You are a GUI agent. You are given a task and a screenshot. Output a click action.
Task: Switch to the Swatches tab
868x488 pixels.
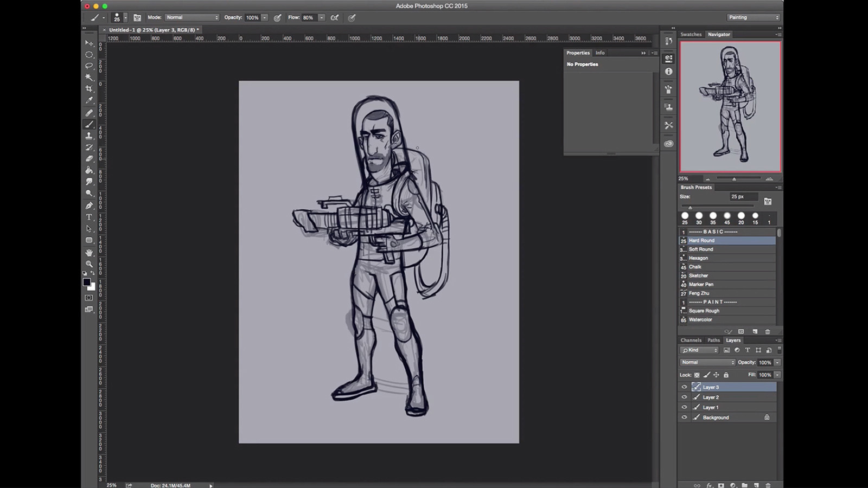pos(691,34)
